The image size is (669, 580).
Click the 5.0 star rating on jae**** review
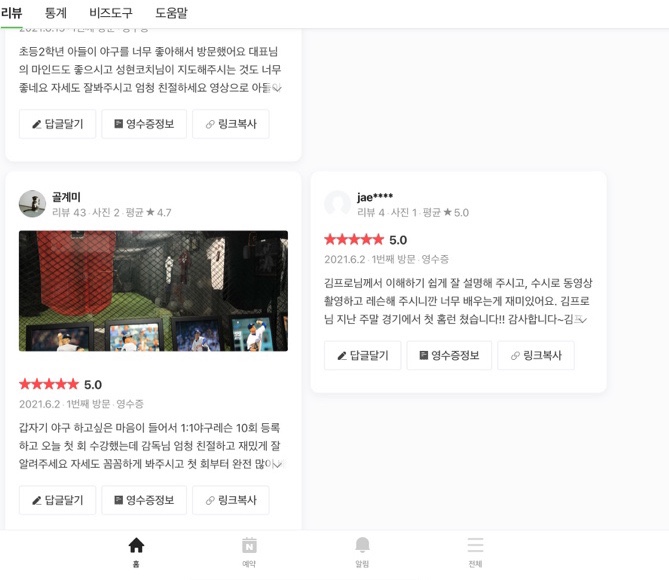(x=366, y=240)
